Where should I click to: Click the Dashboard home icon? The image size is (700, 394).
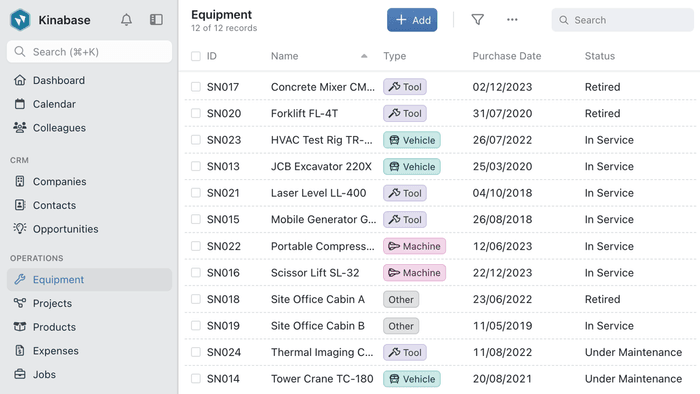[x=20, y=80]
